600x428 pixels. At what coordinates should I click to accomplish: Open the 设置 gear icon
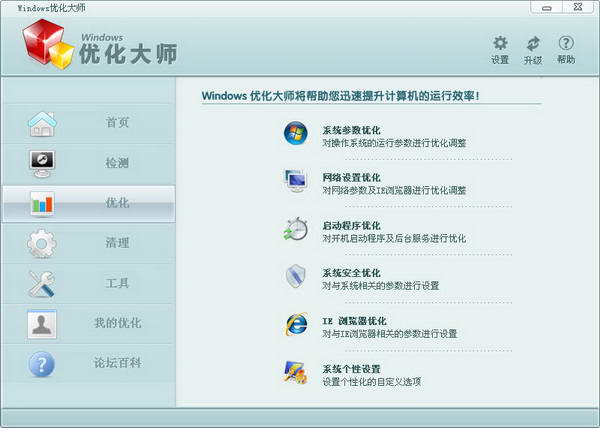500,43
